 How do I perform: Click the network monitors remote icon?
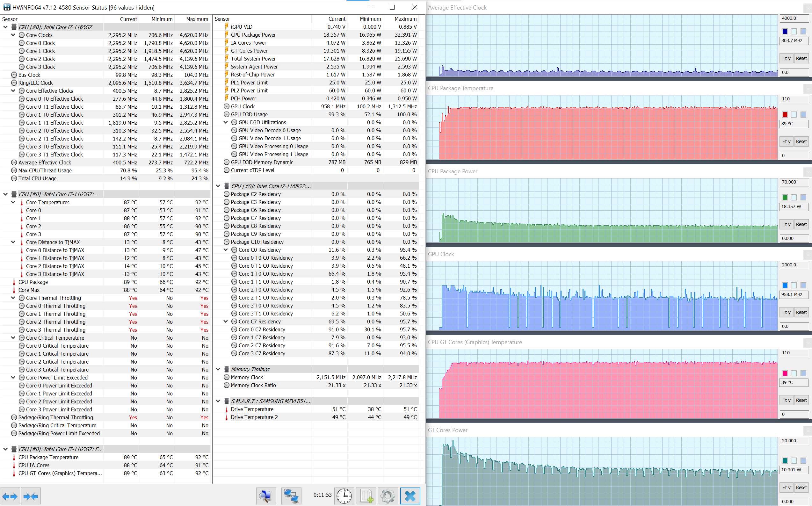tap(291, 496)
